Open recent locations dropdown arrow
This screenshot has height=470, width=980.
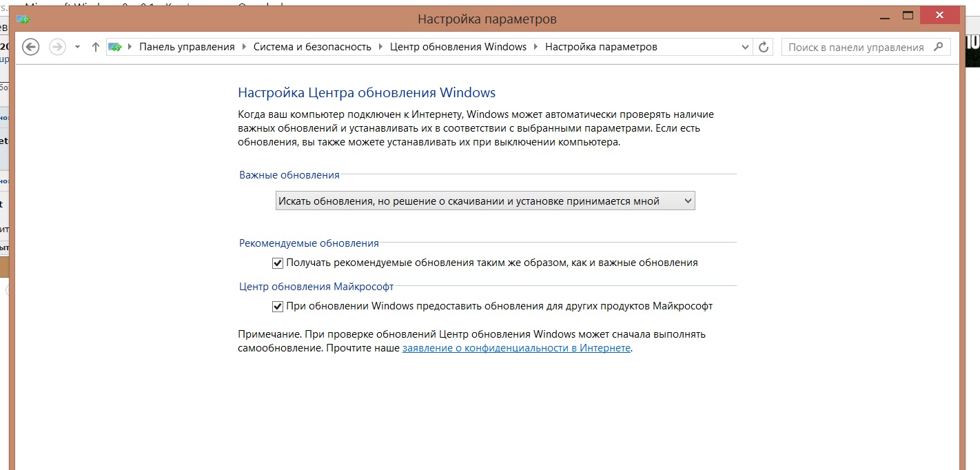coord(77,47)
